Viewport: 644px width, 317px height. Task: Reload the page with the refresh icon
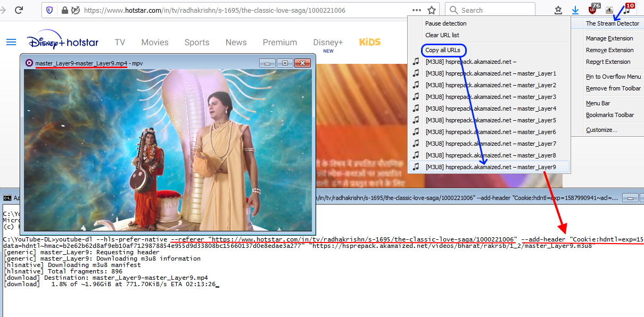click(x=19, y=10)
